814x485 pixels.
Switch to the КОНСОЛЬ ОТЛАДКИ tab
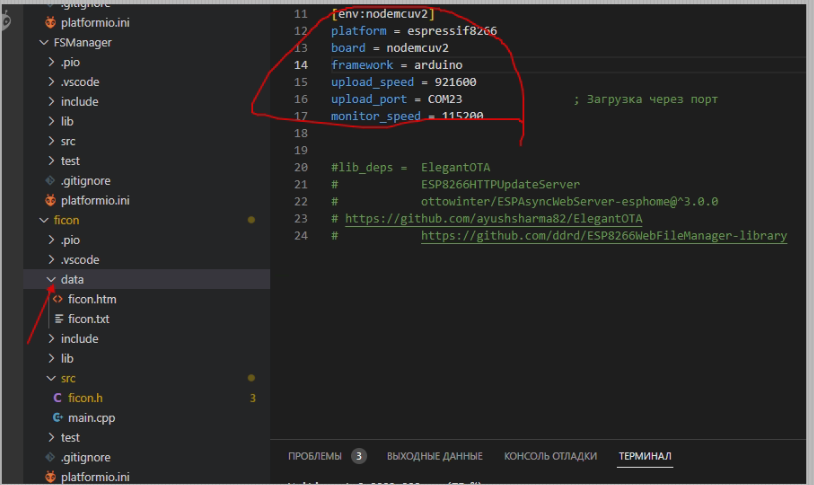coord(550,456)
